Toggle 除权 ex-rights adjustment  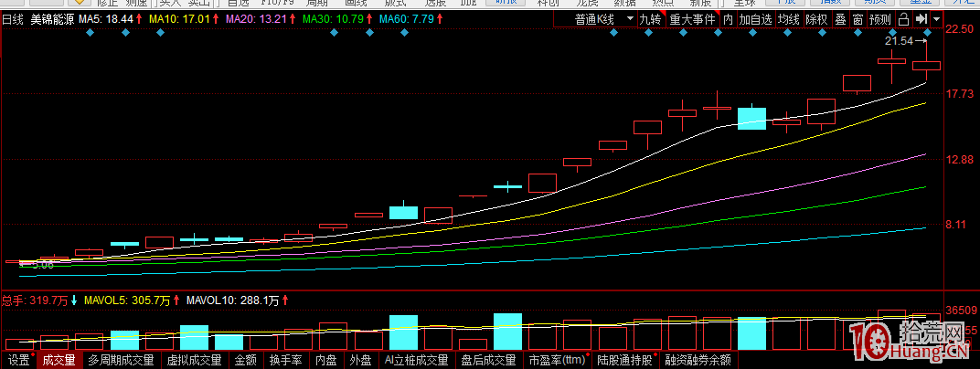coord(816,18)
